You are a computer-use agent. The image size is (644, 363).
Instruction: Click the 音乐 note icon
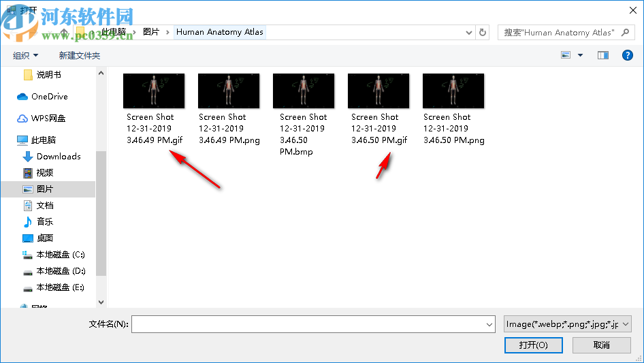pyautogui.click(x=27, y=222)
